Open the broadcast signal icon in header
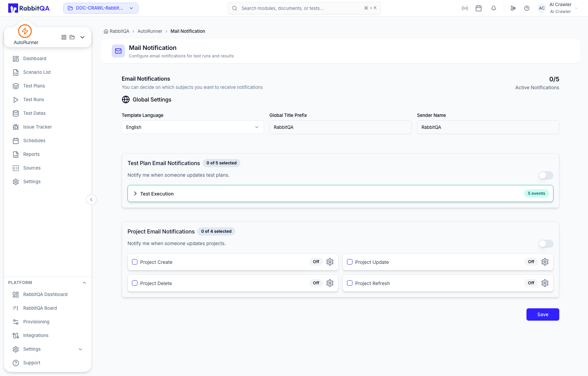Screen dimensions: 588x376 point(465,8)
